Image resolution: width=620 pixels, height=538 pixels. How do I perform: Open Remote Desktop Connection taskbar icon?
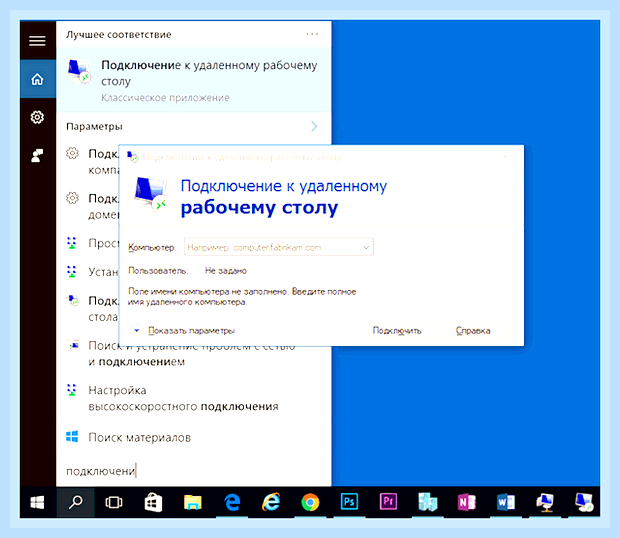pyautogui.click(x=584, y=502)
